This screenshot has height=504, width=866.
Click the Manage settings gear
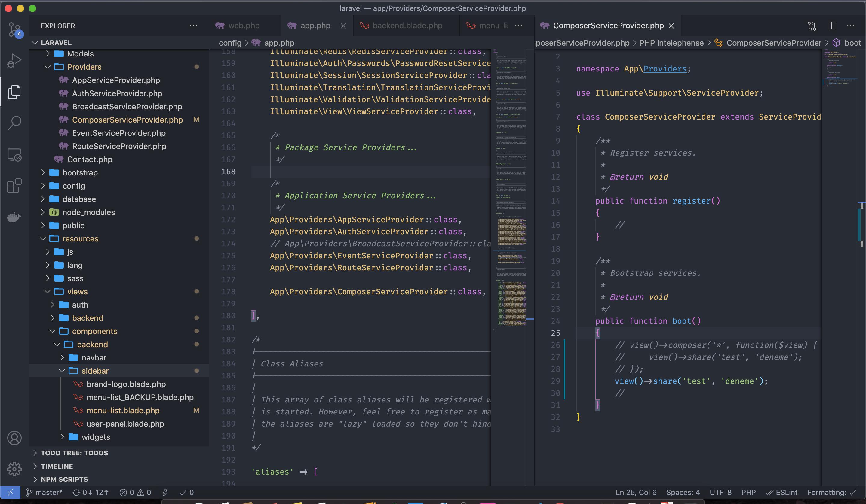(x=14, y=469)
